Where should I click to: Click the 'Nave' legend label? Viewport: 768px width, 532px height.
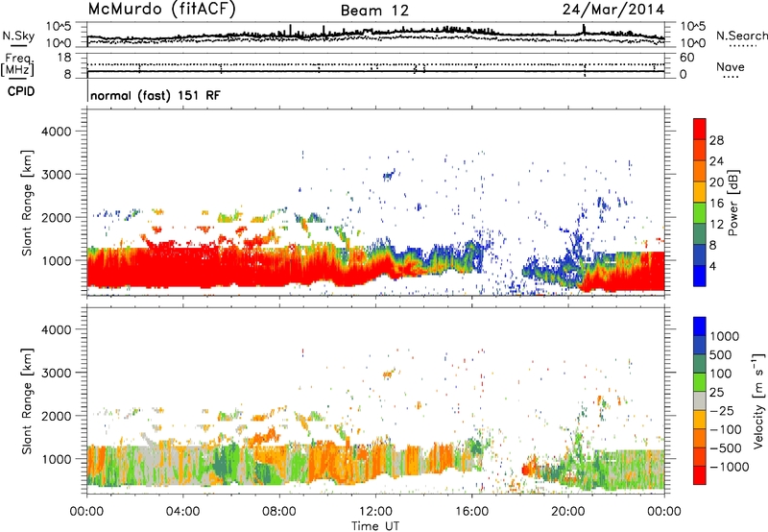[731, 66]
